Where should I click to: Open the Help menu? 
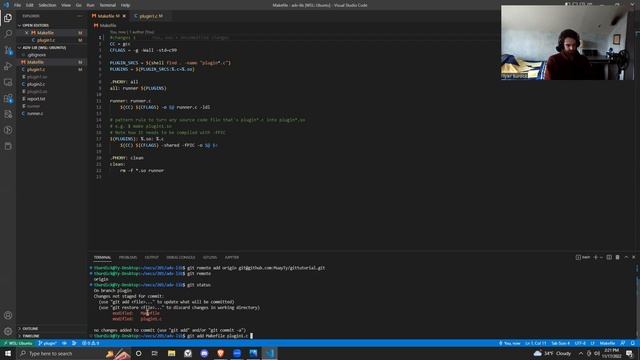point(125,5)
